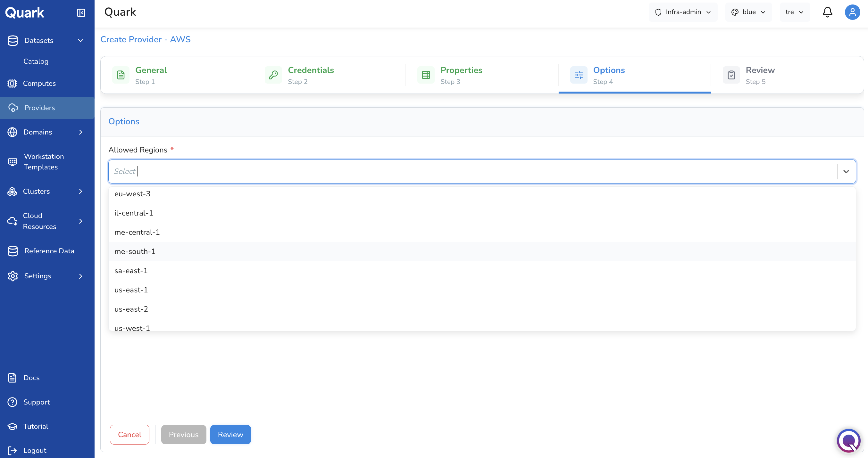The image size is (868, 458).
Task: Click the Clusters cubes icon
Action: coord(12,191)
